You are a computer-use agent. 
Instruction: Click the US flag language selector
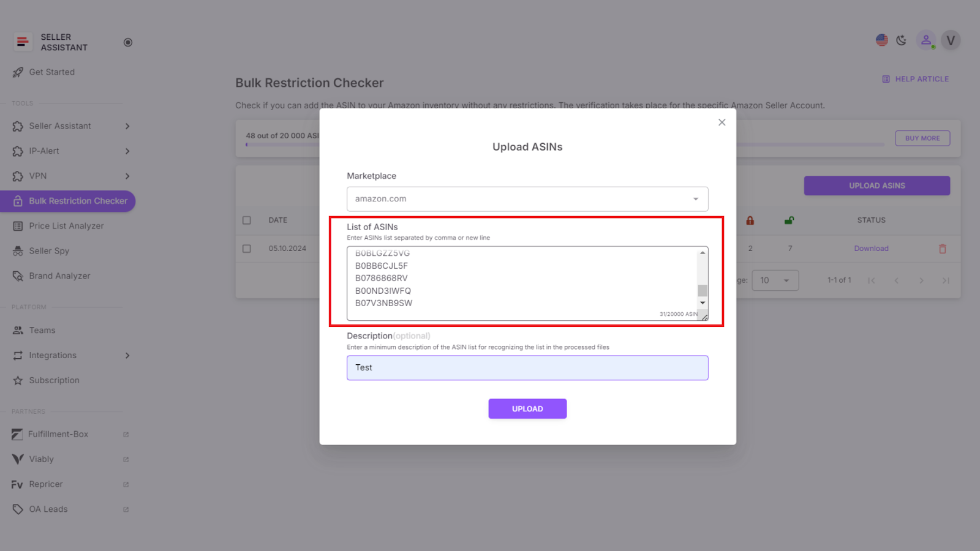click(881, 40)
